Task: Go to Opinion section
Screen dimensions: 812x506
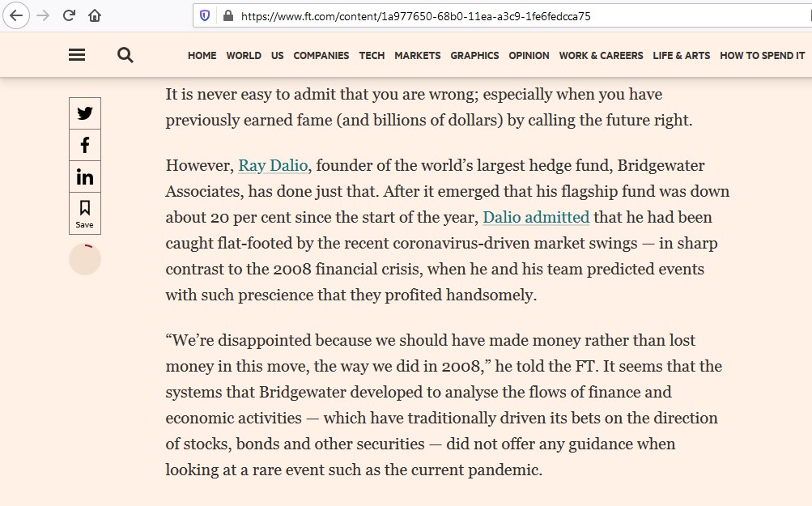Action: pos(529,55)
